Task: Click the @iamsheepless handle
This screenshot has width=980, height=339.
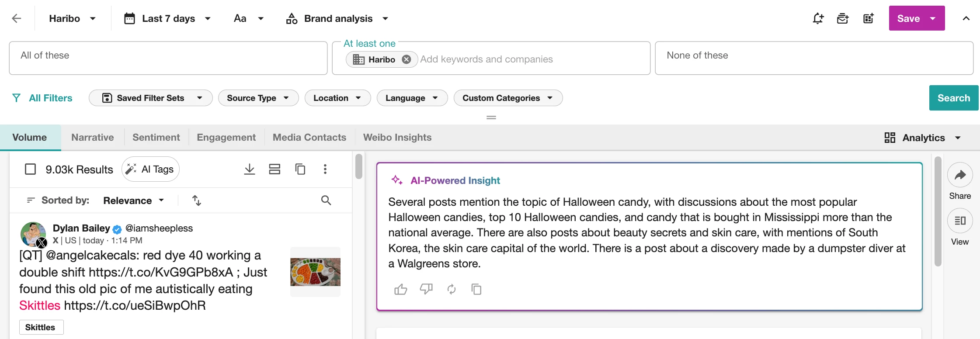Action: pyautogui.click(x=159, y=228)
